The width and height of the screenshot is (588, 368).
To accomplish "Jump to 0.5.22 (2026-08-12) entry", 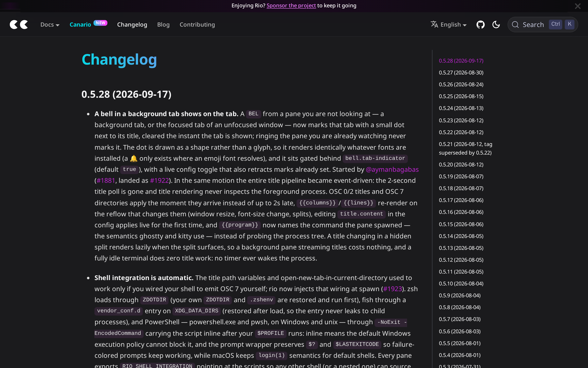I will 461,132.
